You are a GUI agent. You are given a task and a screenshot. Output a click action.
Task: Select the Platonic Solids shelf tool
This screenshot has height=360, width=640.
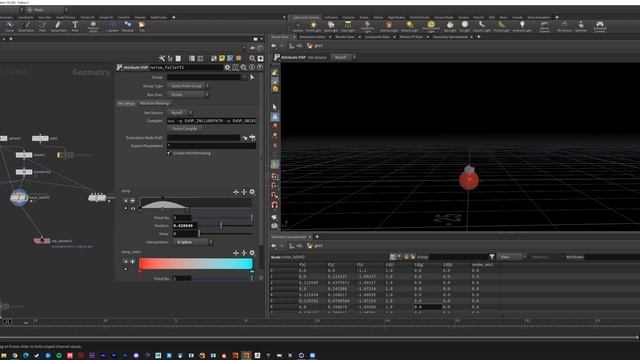pyautogui.click(x=93, y=27)
